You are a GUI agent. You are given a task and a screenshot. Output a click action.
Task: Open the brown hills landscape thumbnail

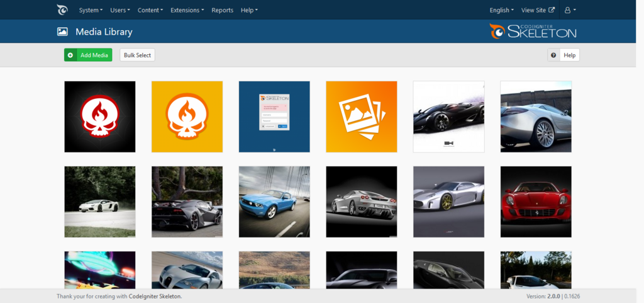274,270
